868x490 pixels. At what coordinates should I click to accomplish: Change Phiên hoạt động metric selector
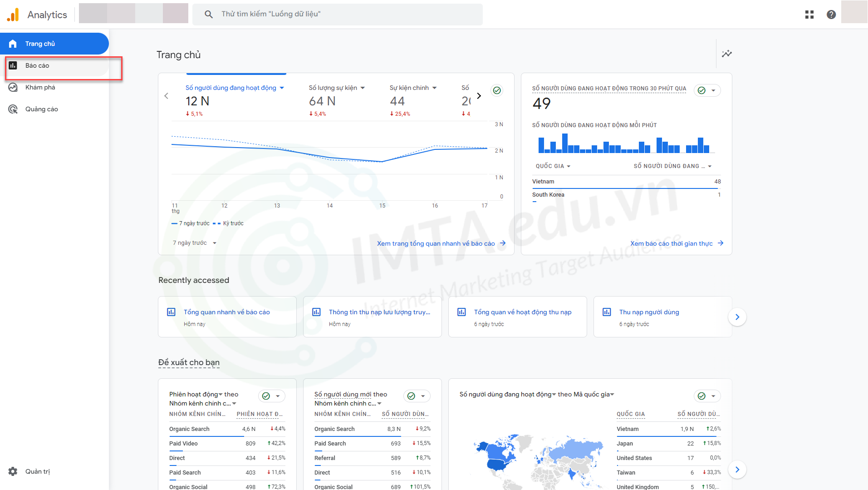coord(196,394)
